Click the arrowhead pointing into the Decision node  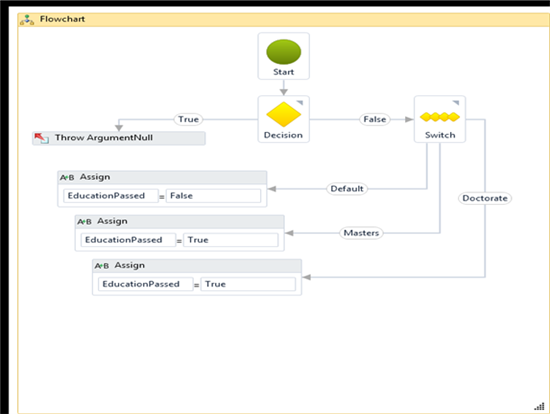(x=283, y=92)
